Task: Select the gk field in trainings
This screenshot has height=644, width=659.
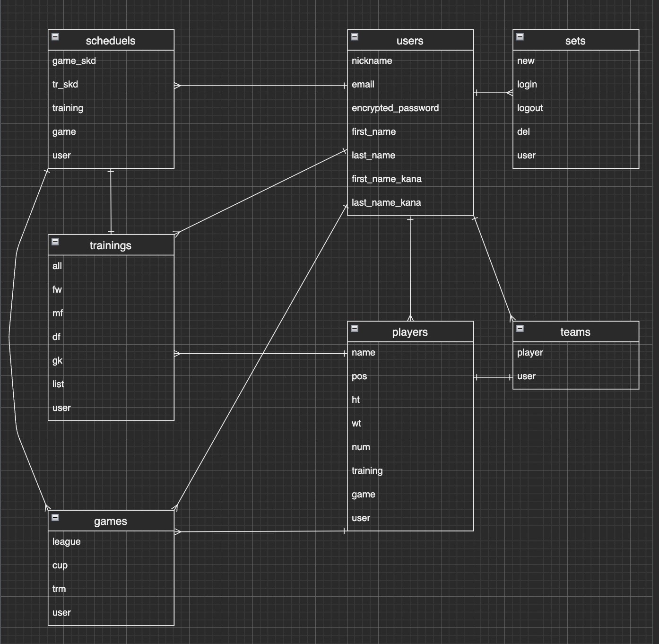Action: click(57, 360)
